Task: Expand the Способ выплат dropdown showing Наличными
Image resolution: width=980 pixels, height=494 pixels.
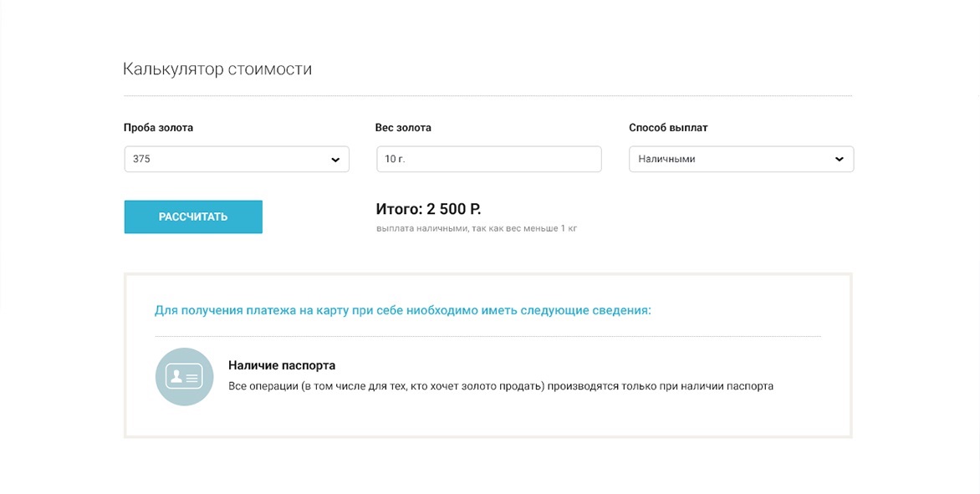Action: pyautogui.click(x=741, y=160)
